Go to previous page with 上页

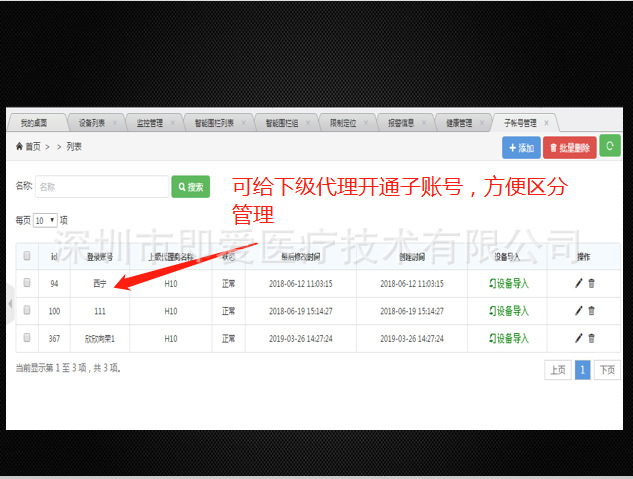pos(558,370)
